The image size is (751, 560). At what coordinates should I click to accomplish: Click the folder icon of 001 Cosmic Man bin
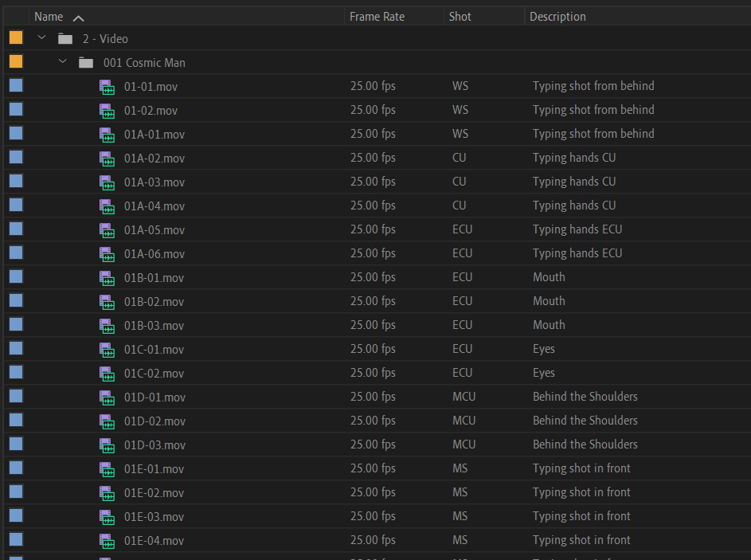pyautogui.click(x=86, y=63)
